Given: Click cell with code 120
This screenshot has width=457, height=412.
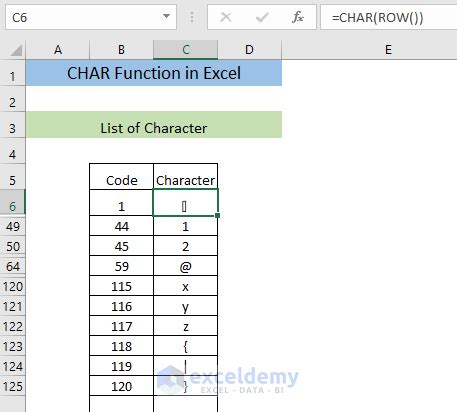Looking at the screenshot, I should point(121,386).
